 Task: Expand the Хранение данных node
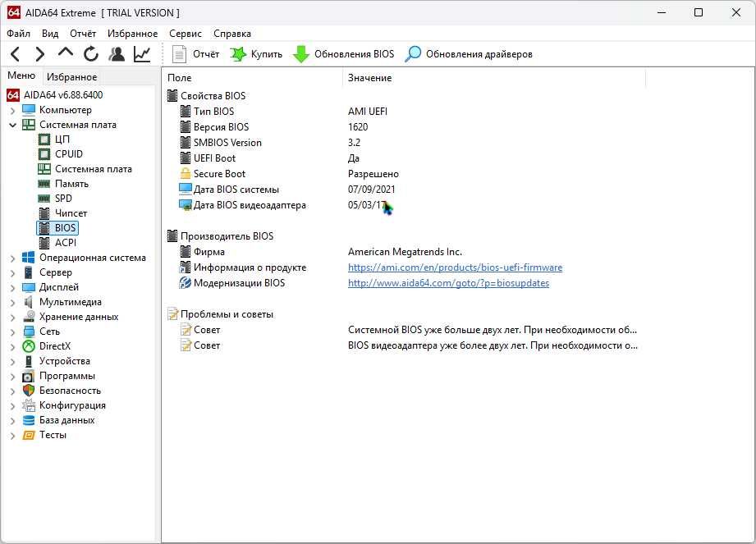12,317
